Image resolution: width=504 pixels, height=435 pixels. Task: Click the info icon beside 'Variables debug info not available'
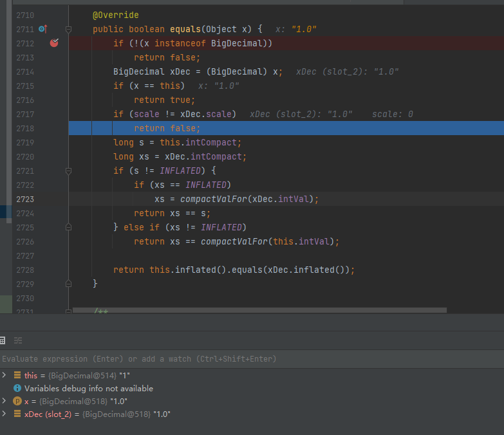pos(17,388)
